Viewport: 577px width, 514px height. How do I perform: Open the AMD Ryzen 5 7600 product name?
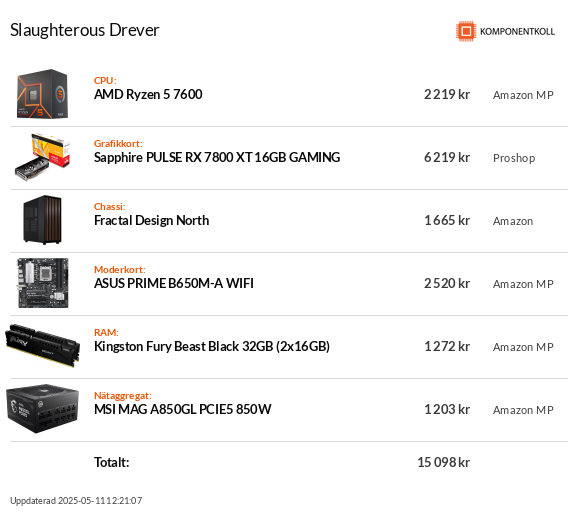tap(148, 95)
